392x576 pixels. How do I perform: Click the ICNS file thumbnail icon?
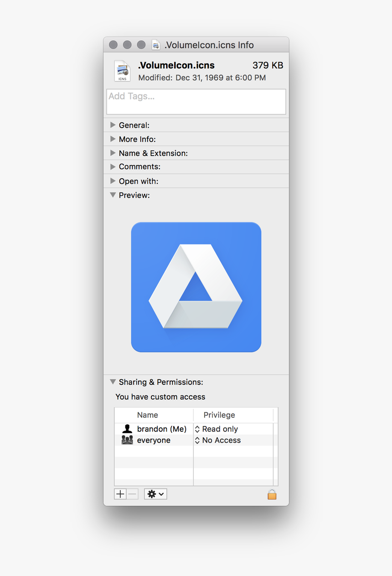click(x=122, y=71)
